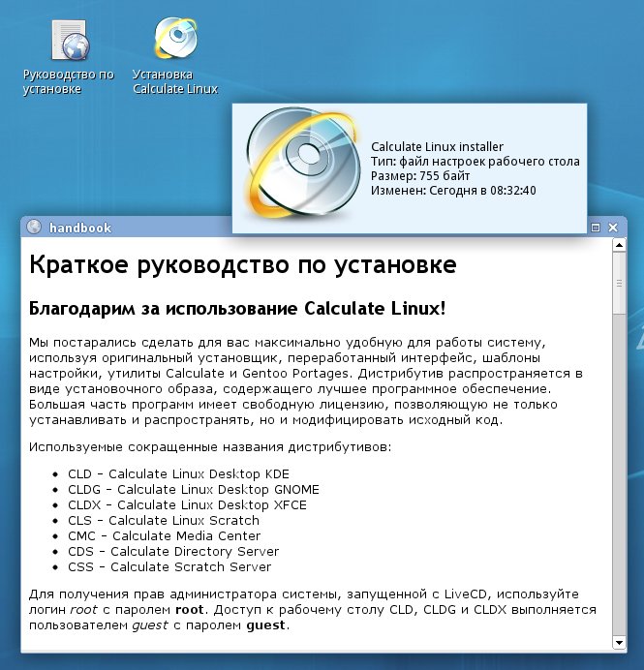Image resolution: width=644 pixels, height=670 pixels.
Task: Click the bold word "root" in handbook
Action: 190,610
